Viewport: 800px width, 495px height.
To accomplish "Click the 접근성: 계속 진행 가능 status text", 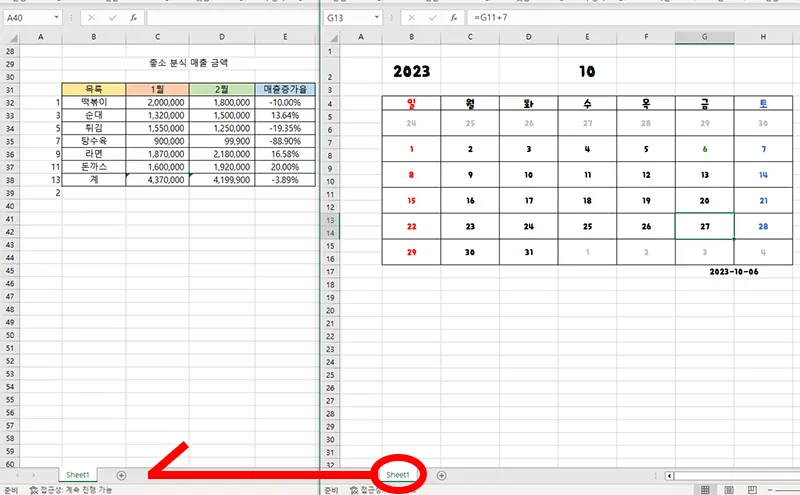I will 77,490.
